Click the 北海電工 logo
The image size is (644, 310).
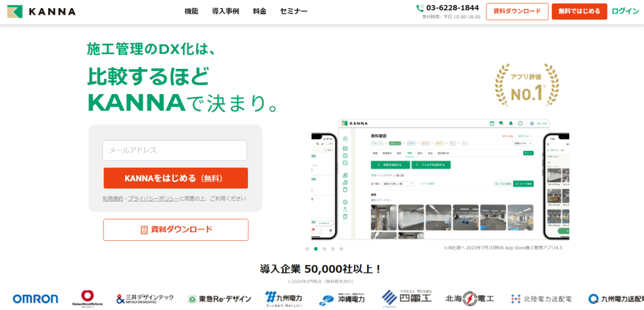coord(470,298)
